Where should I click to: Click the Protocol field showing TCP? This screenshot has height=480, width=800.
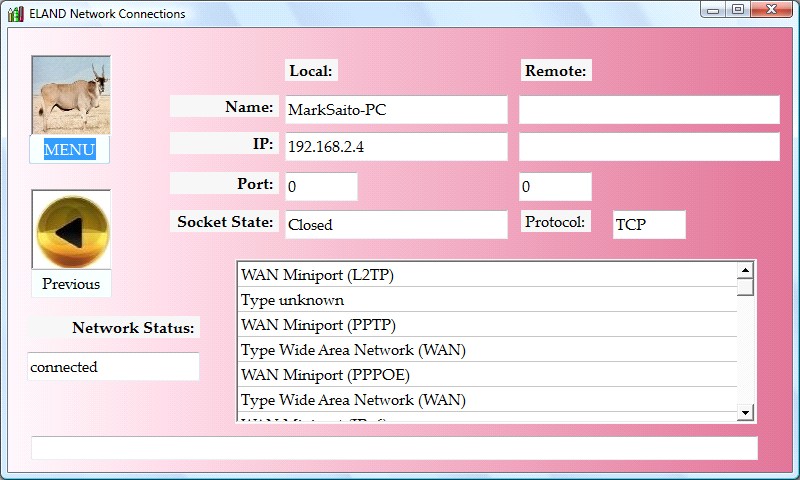649,225
